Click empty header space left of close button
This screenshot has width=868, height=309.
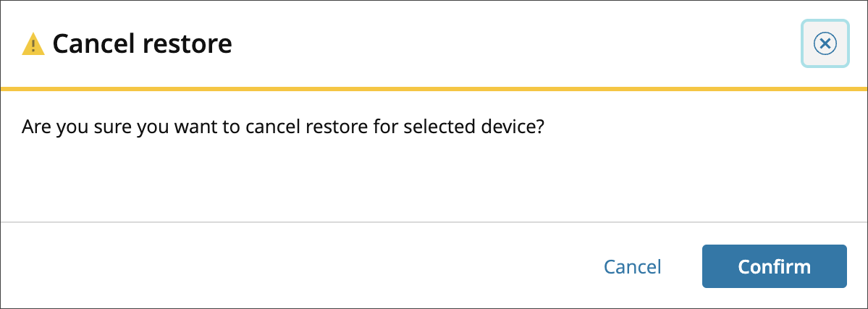coord(507,44)
